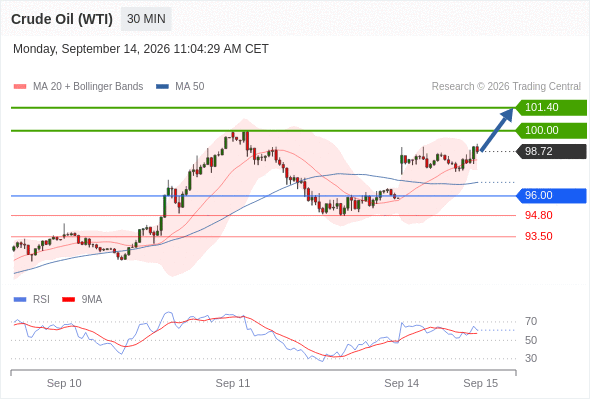Click the MA 20 + Bollinger Bands label
Screen dimensions: 590x400
[88, 87]
